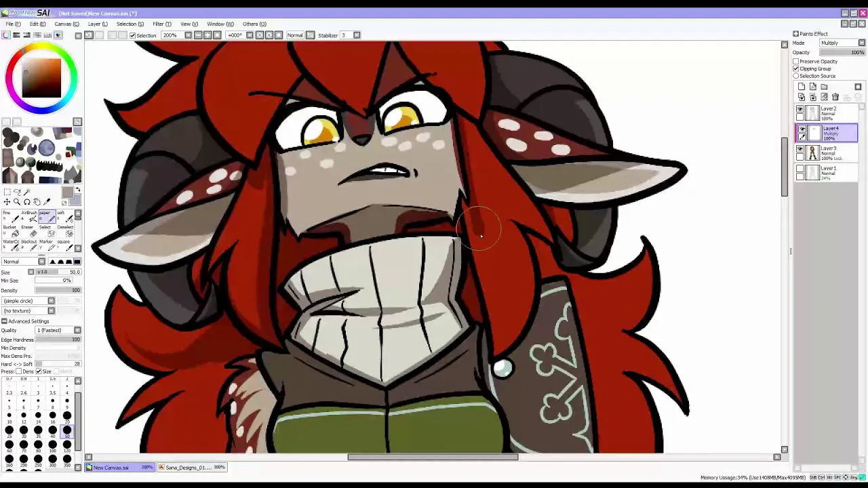
Task: Hide Layer2 with its eye icon
Action: tap(800, 110)
